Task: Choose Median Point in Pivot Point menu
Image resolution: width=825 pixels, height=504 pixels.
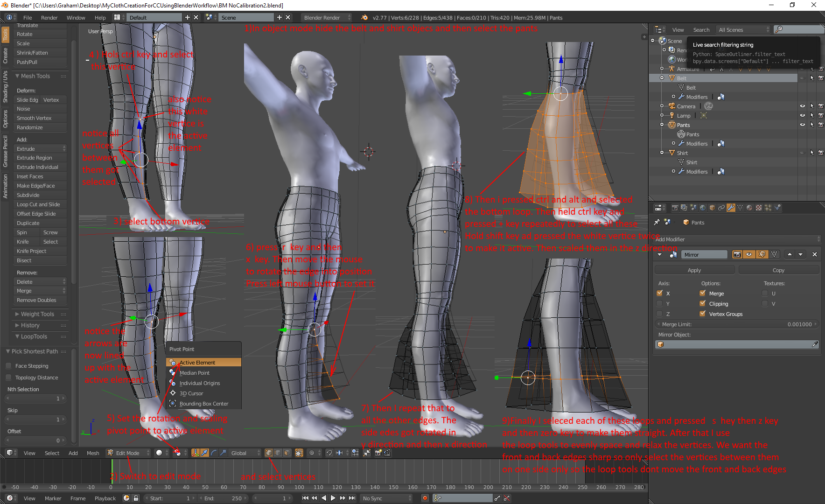Action: (204, 373)
